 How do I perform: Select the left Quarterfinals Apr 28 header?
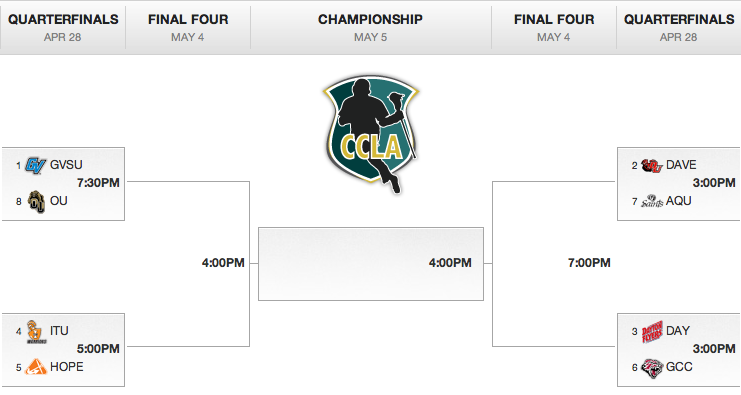pos(63,27)
